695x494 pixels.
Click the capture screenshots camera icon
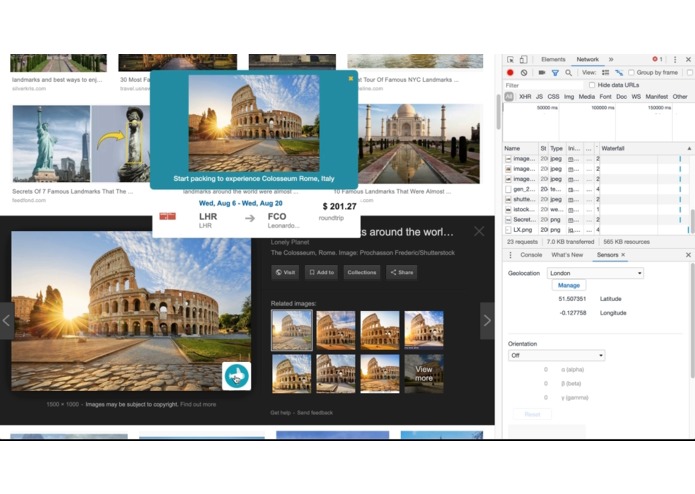pyautogui.click(x=542, y=72)
